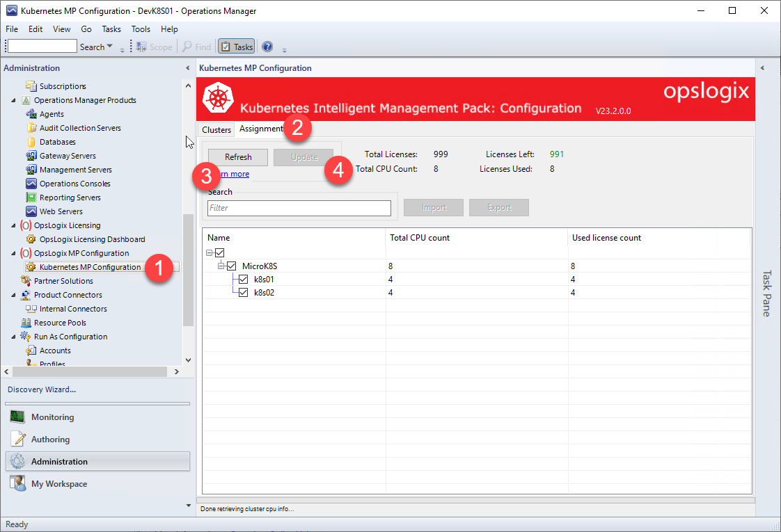
Task: Open the OpsLogix Licensing Dashboard gear icon
Action: [31, 239]
